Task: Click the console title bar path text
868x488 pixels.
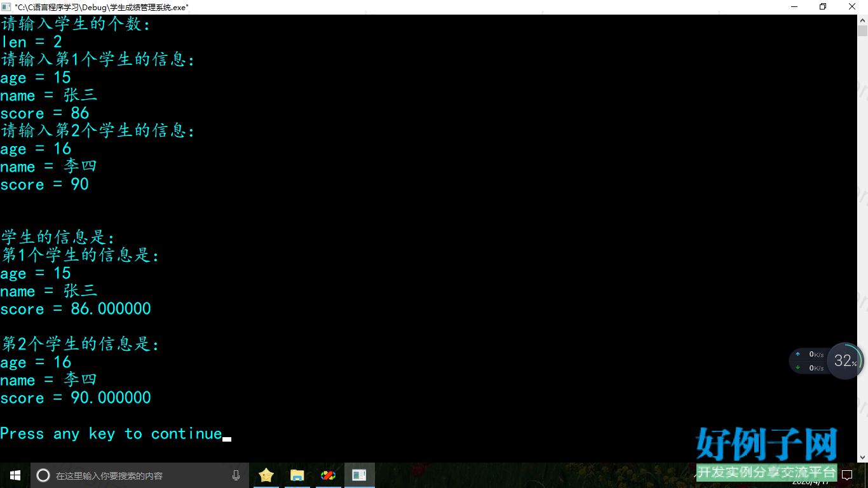Action: pyautogui.click(x=102, y=8)
